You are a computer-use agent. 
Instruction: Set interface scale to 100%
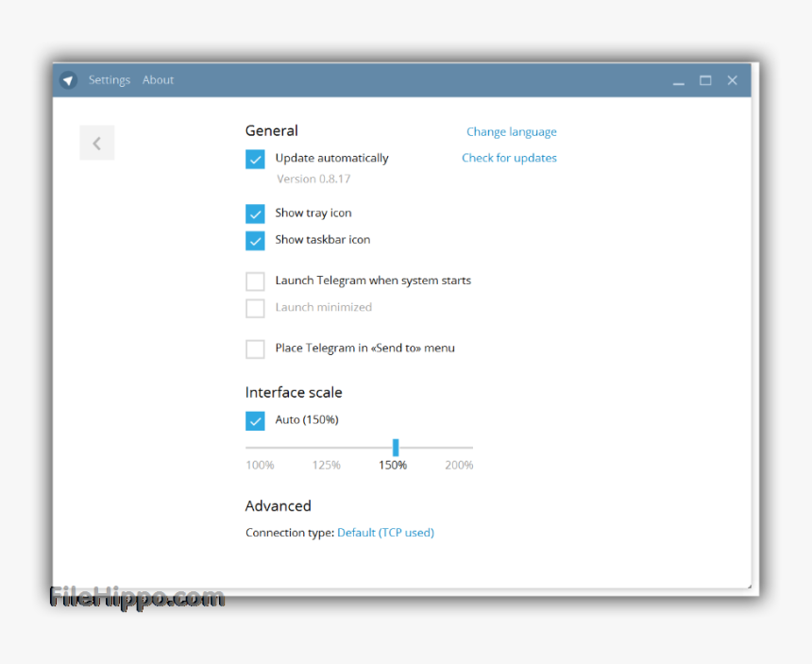[x=260, y=465]
